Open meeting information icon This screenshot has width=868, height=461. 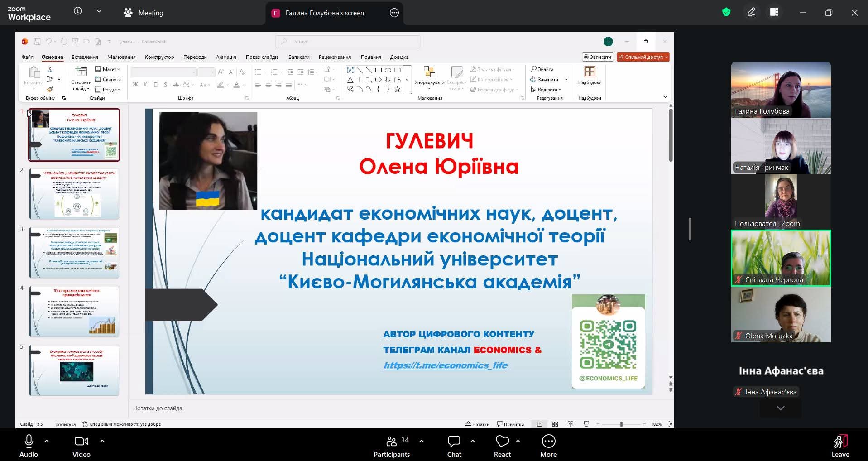78,11
